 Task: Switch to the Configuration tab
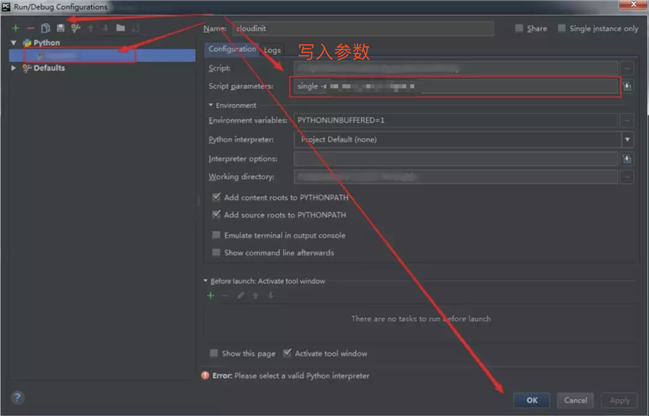click(232, 49)
